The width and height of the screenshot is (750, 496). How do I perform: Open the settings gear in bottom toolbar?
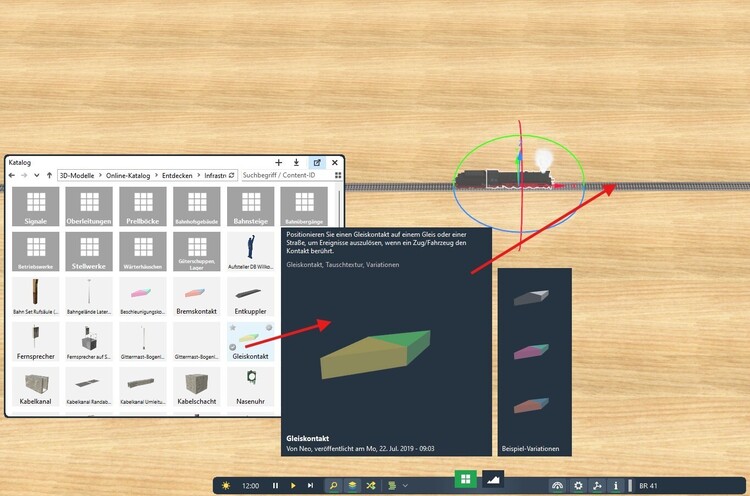point(578,485)
